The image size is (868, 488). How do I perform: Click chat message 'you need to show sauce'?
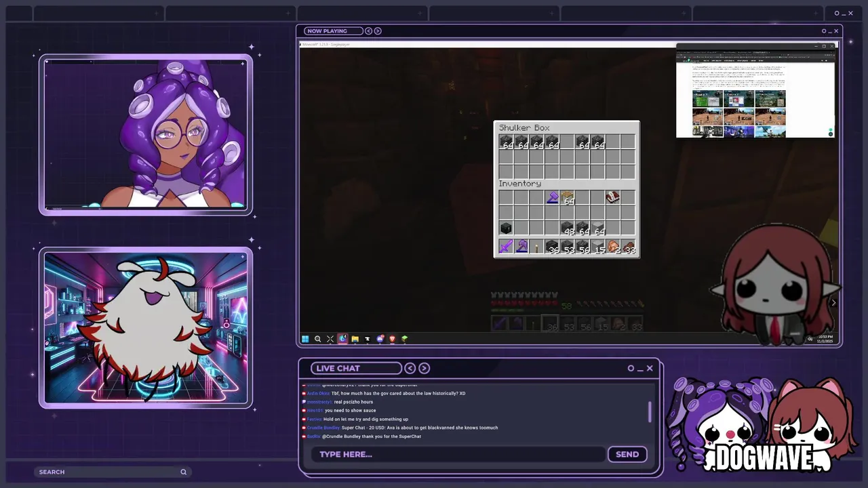pyautogui.click(x=350, y=411)
